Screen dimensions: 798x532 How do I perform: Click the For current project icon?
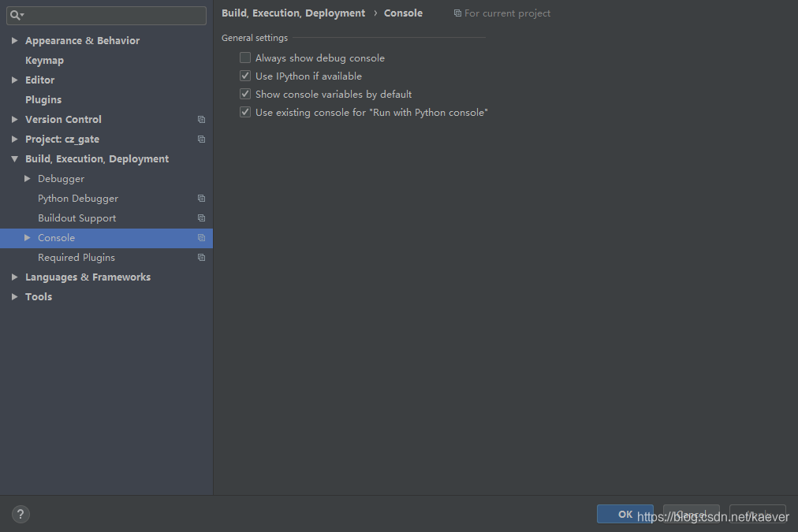pos(457,13)
